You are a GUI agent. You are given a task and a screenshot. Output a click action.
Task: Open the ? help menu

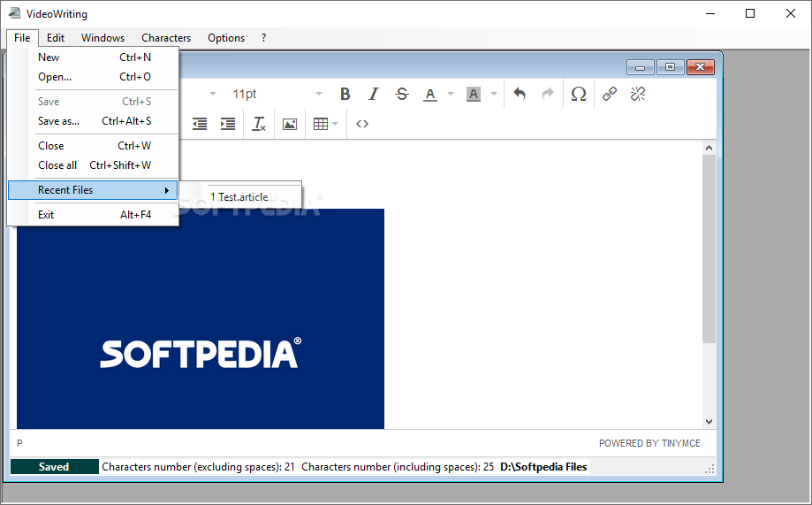pos(263,38)
